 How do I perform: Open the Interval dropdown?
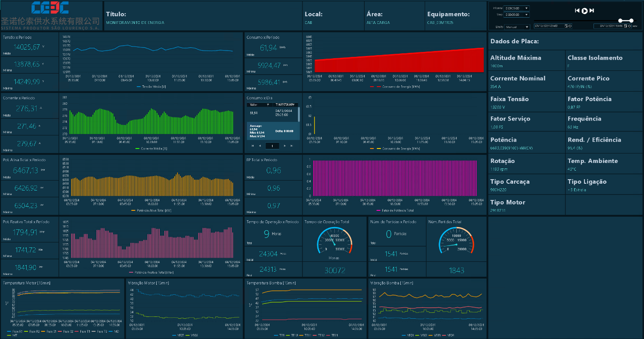click(517, 8)
